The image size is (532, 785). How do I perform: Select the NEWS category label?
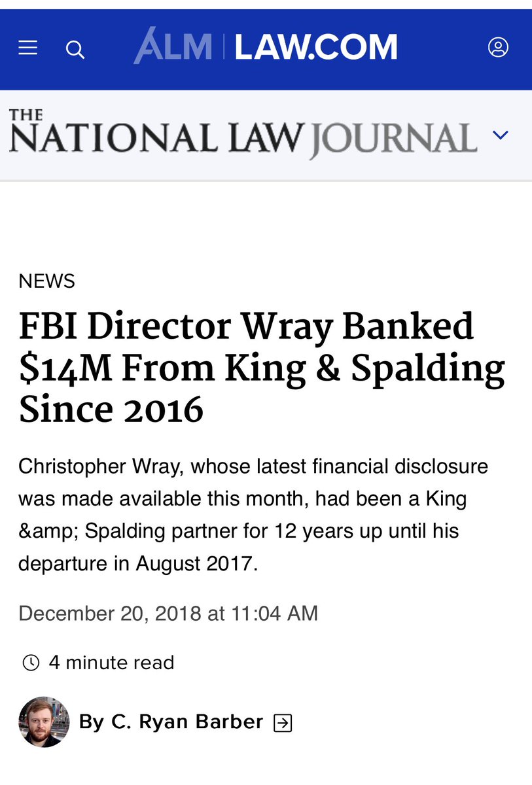[x=46, y=281]
